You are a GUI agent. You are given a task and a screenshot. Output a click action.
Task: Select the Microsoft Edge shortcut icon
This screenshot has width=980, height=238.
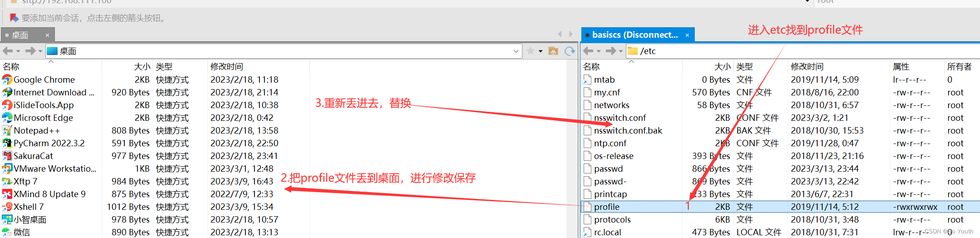pyautogui.click(x=7, y=118)
